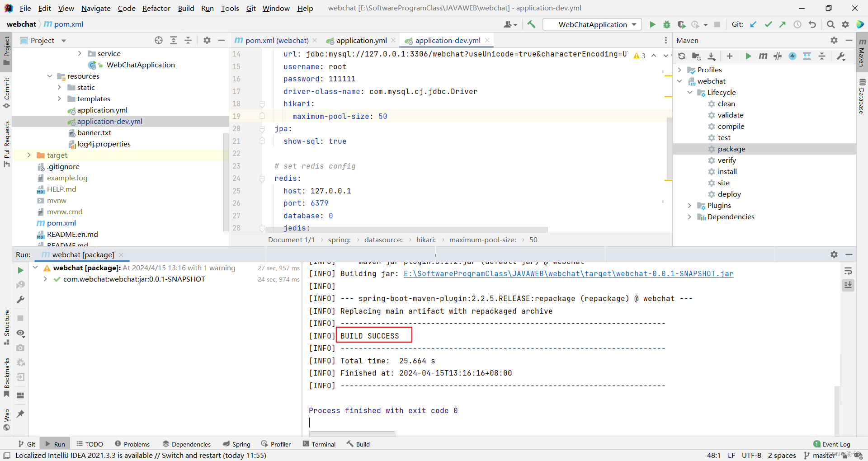868x461 pixels.
Task: Expand Maven Profiles node
Action: 680,70
